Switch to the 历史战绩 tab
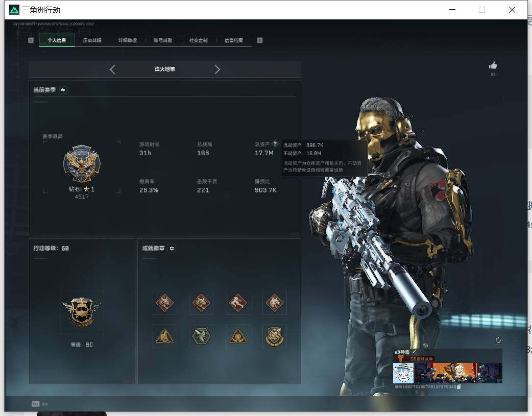The height and width of the screenshot is (416, 532). click(92, 40)
